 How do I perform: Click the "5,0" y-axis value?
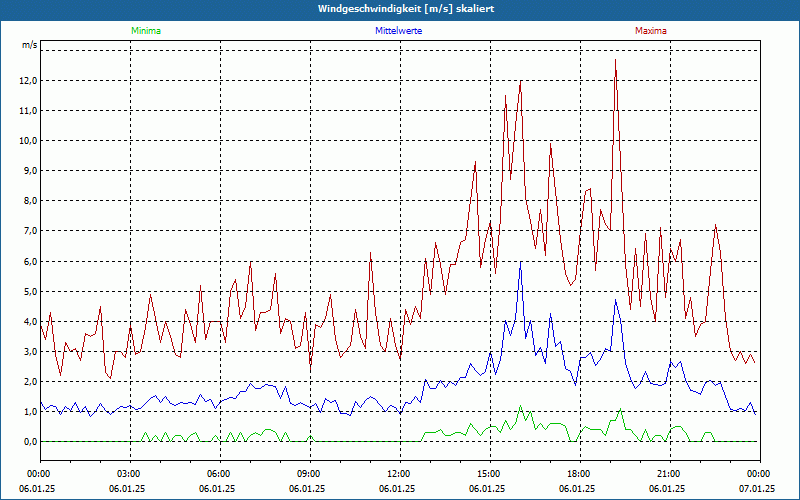click(31, 291)
